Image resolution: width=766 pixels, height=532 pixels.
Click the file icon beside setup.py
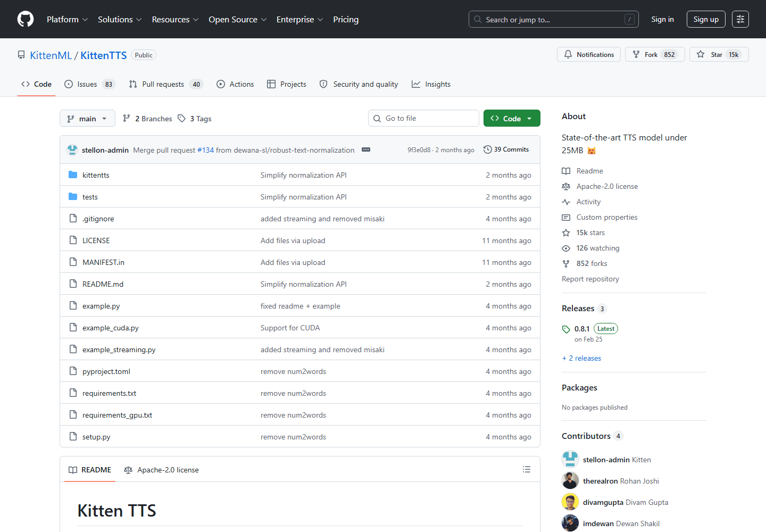(x=73, y=437)
